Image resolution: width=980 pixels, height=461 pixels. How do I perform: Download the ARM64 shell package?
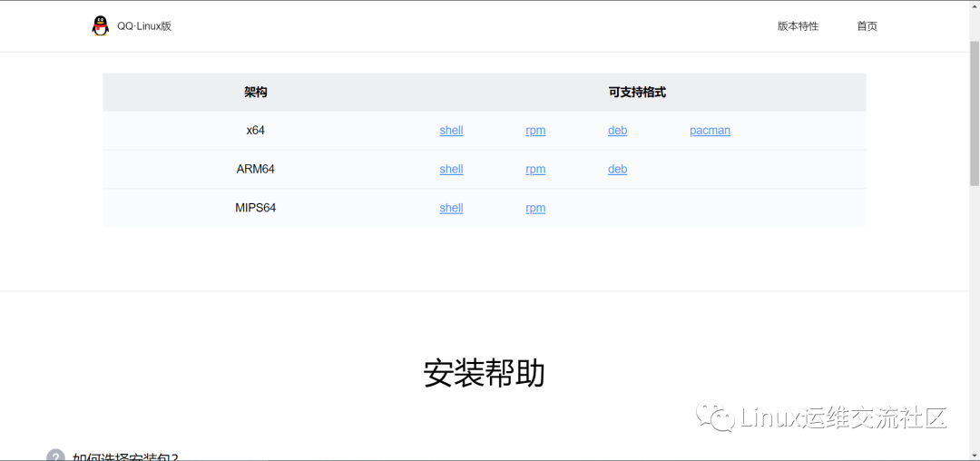click(x=451, y=170)
